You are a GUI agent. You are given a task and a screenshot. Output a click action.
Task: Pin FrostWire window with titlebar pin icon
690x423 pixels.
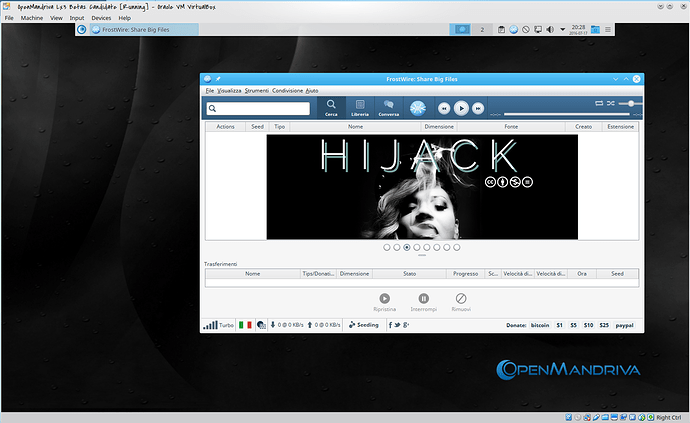(218, 79)
